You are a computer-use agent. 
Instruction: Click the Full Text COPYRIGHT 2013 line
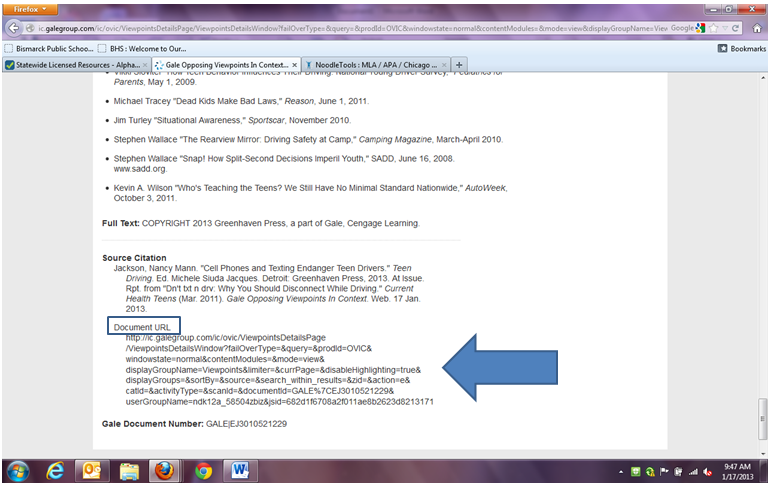click(x=261, y=223)
